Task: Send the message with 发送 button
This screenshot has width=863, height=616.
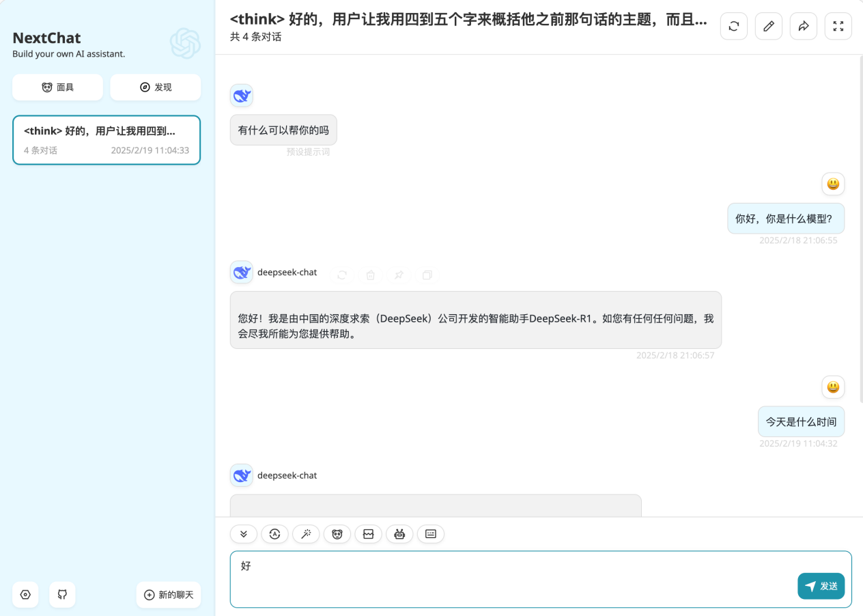Action: pos(821,586)
